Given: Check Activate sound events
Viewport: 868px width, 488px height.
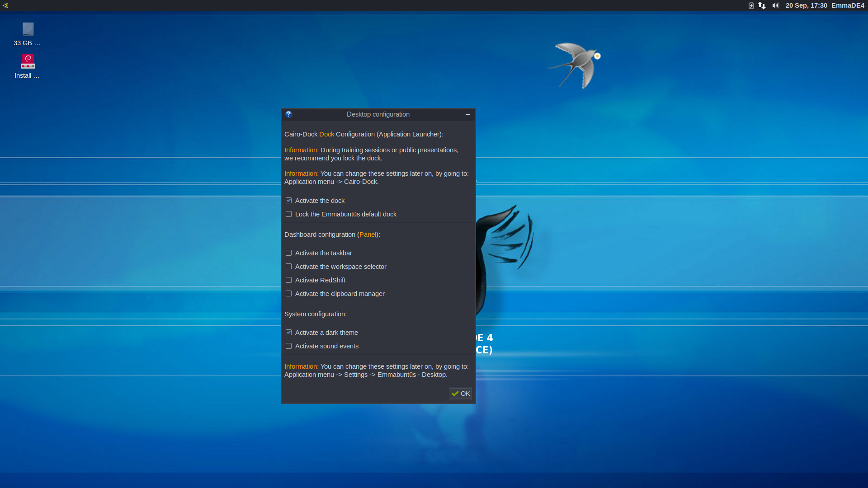Looking at the screenshot, I should 288,346.
